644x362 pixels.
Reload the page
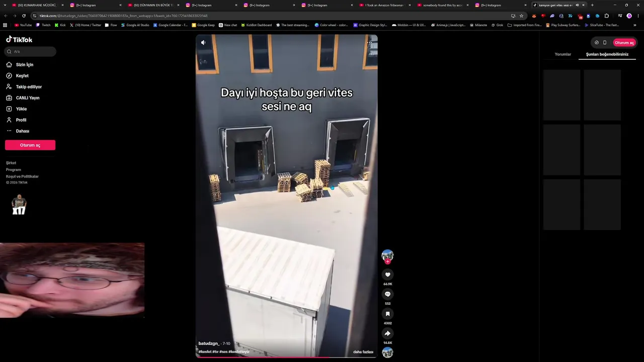[x=24, y=16]
